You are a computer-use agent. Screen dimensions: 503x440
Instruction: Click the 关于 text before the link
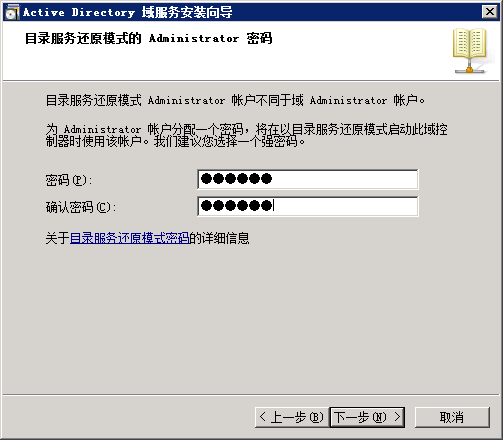pyautogui.click(x=57, y=238)
